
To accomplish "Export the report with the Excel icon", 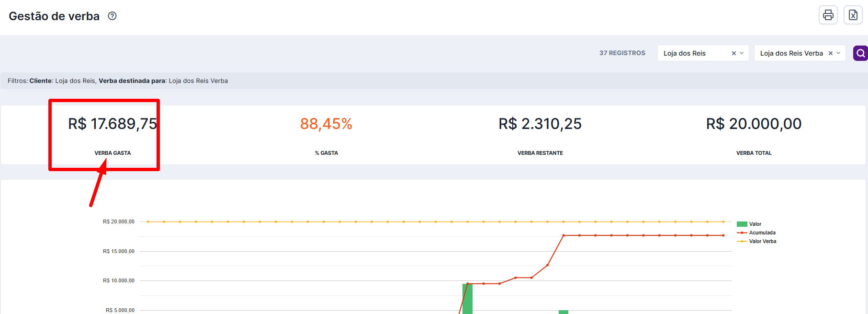I will (853, 15).
